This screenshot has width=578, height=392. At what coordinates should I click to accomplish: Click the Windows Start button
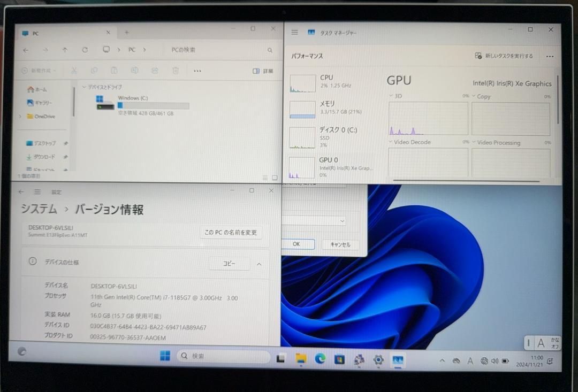click(x=165, y=356)
